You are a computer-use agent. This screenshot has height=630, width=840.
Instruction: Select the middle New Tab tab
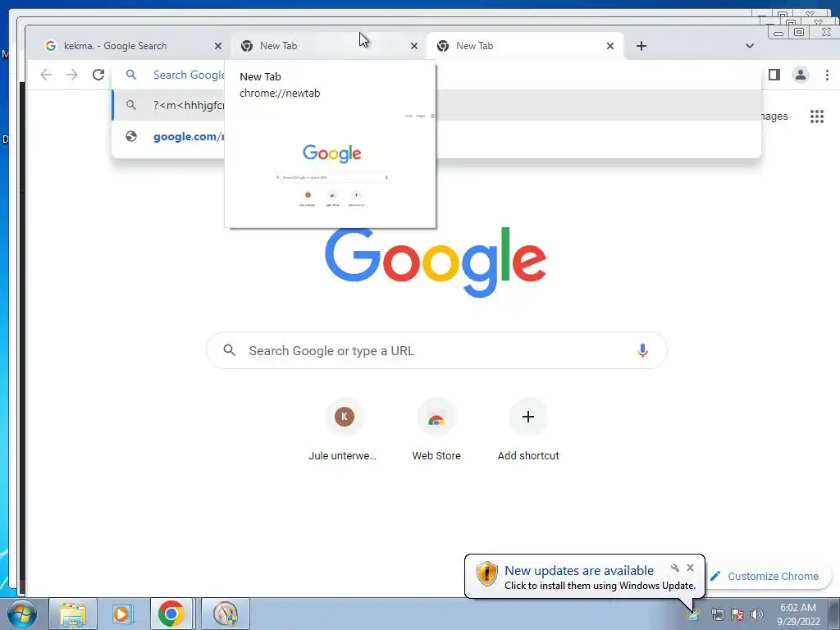(328, 46)
